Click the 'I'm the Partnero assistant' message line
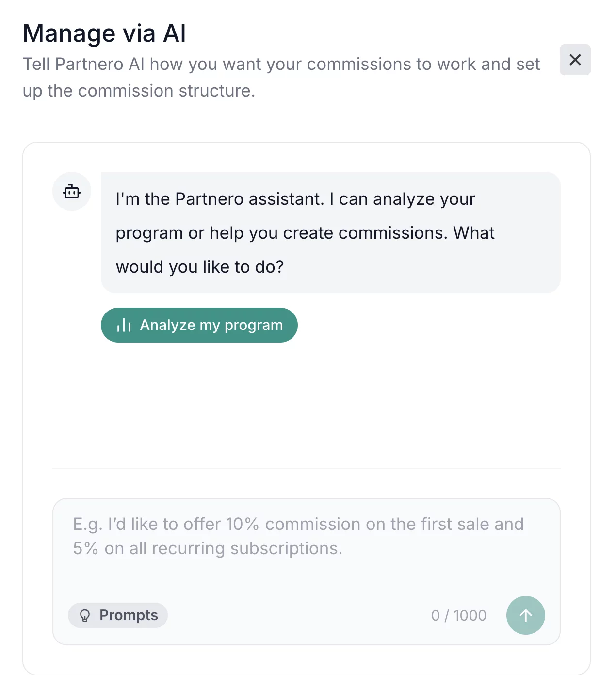This screenshot has height=691, width=616. click(x=295, y=199)
